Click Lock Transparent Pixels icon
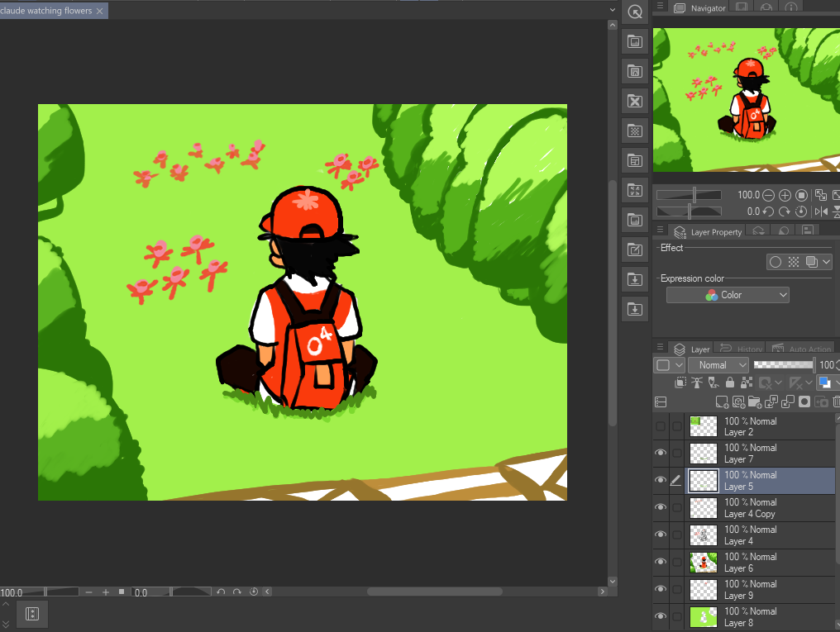 [x=747, y=383]
